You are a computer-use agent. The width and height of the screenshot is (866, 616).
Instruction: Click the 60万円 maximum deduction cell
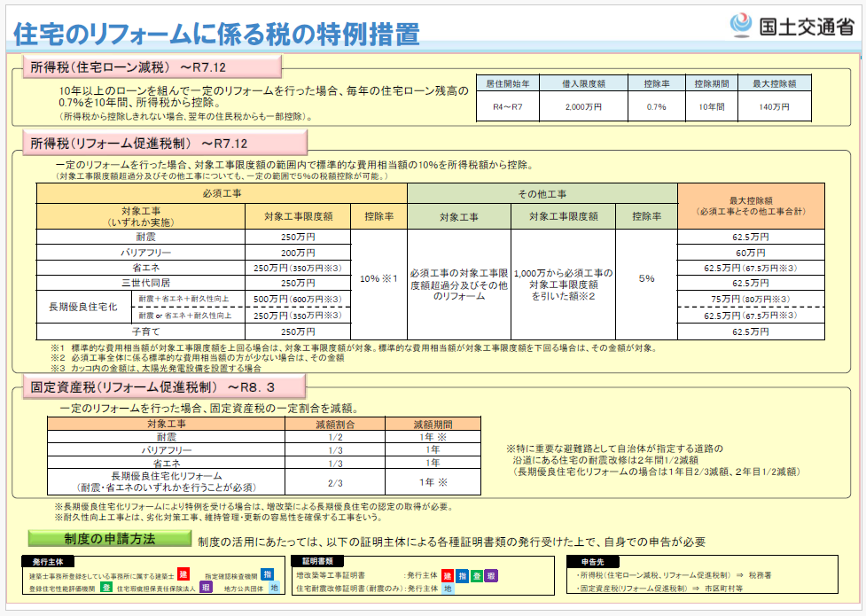coord(751,253)
